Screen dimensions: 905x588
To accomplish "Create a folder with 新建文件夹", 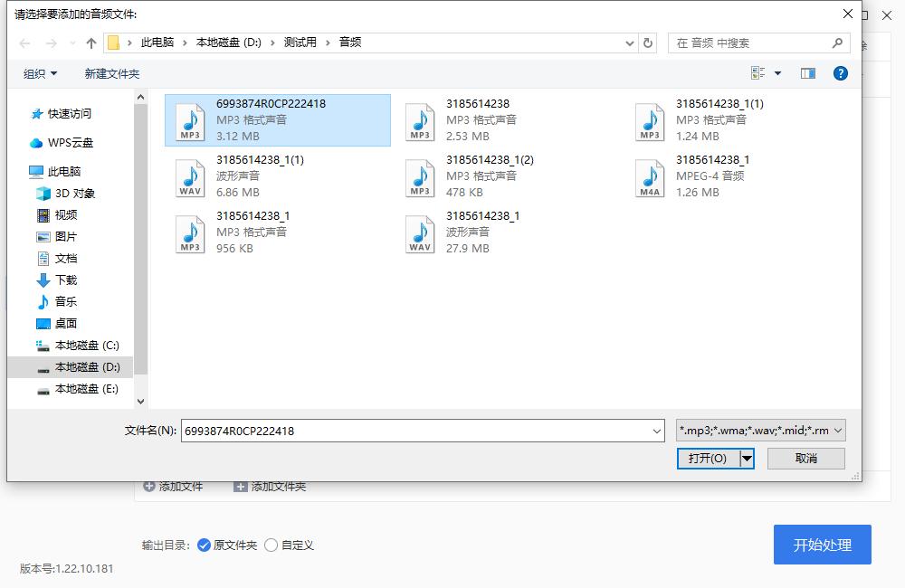I will 110,73.
